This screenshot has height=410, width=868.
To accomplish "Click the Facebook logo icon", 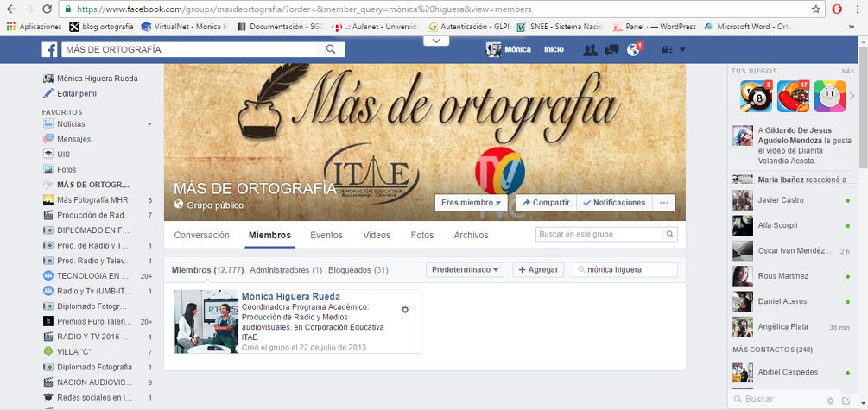I will pyautogui.click(x=50, y=50).
